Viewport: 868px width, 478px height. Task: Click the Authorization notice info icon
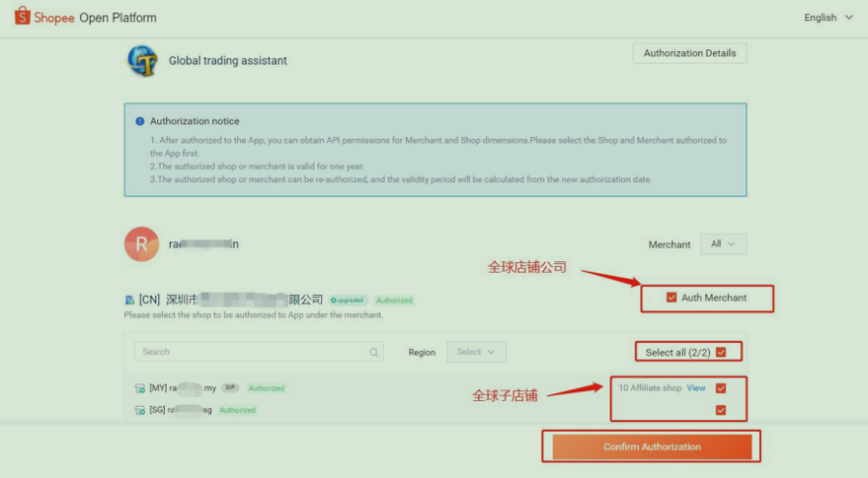click(140, 121)
